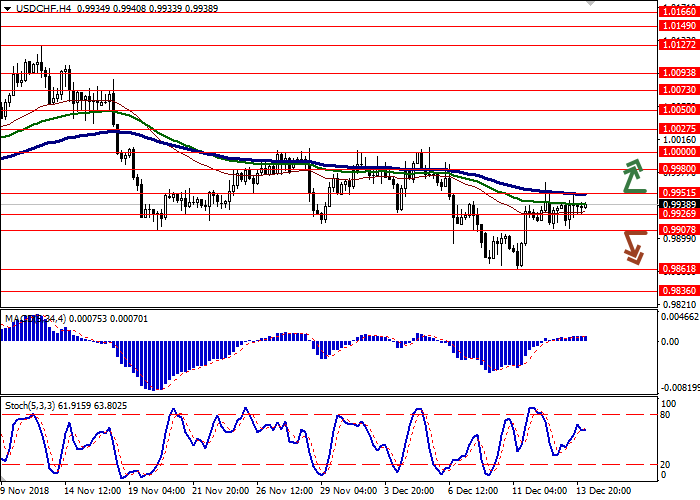
Task: Click the red downward arrow icon
Action: coord(633,247)
